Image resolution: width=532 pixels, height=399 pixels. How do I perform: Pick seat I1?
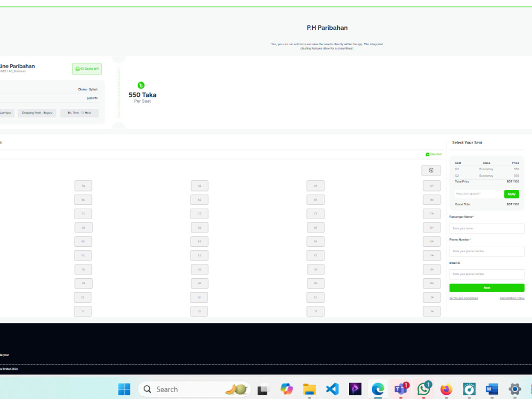tap(83, 297)
